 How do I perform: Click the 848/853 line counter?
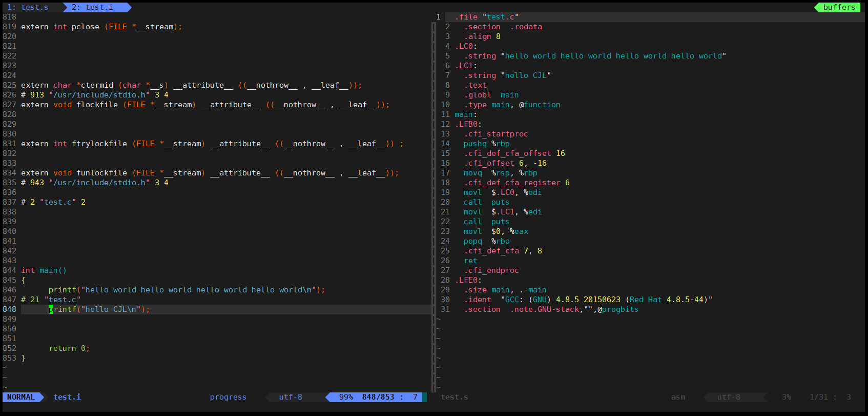tap(378, 397)
